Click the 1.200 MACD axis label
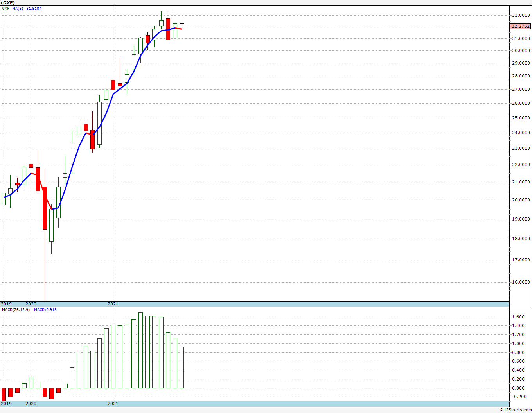532x413 pixels. (x=518, y=334)
